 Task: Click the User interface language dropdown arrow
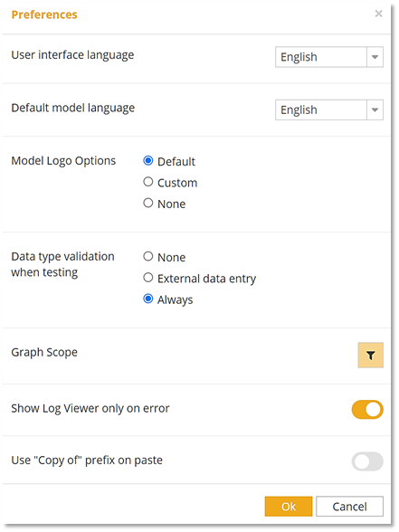[375, 57]
